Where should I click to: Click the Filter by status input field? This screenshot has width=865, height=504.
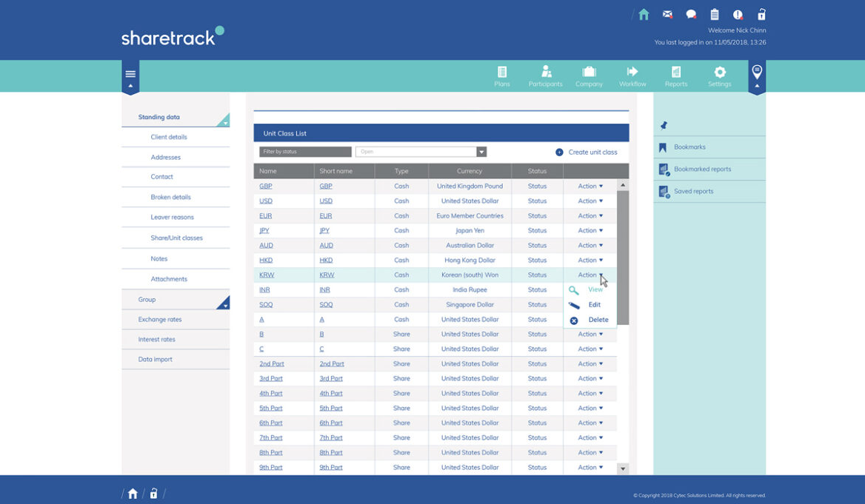(x=304, y=151)
